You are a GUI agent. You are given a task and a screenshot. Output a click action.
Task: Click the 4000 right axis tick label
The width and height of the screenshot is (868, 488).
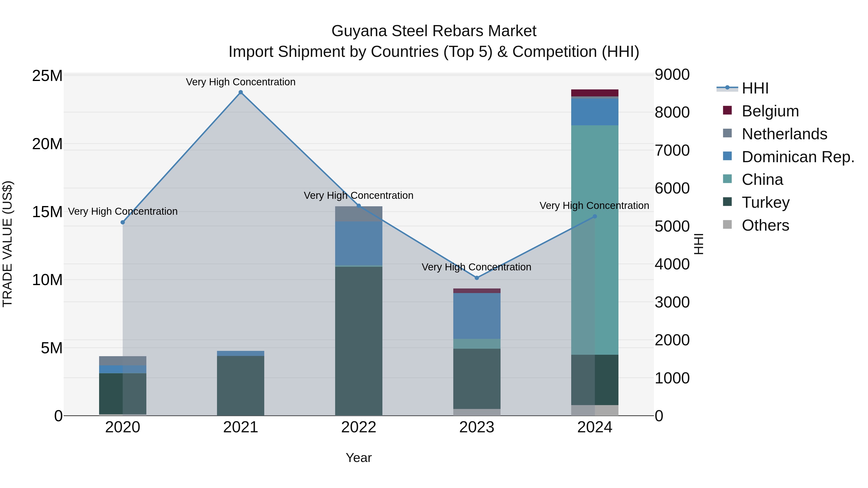(672, 264)
